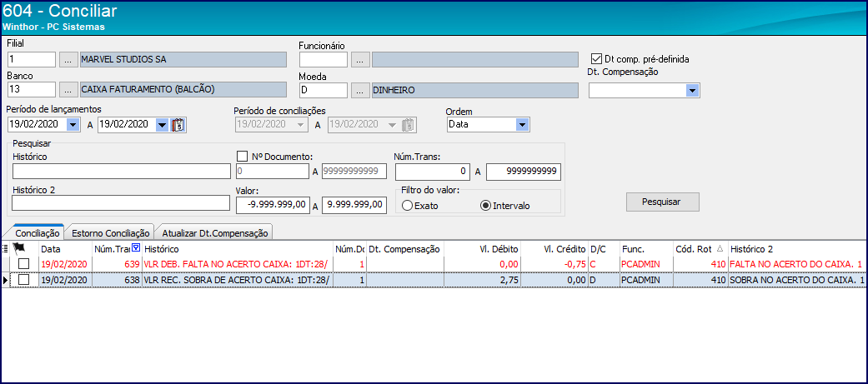
Task: Switch to the Estorno Conciliação tab
Action: point(110,233)
